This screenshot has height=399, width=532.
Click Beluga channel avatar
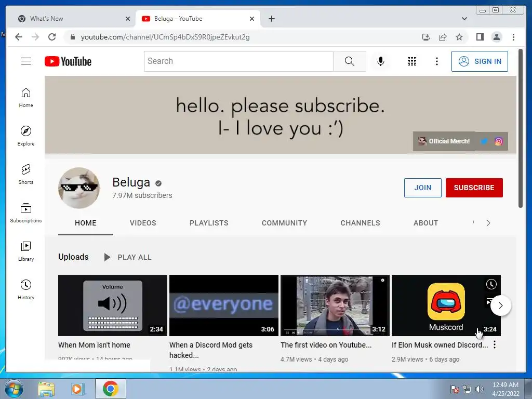pos(79,188)
